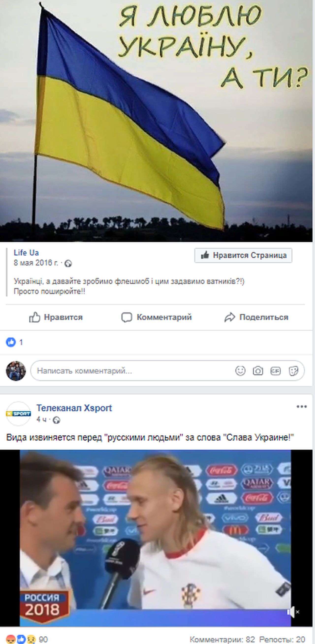This screenshot has width=315, height=644.
Task: Click the Комментарий button
Action: (x=156, y=317)
